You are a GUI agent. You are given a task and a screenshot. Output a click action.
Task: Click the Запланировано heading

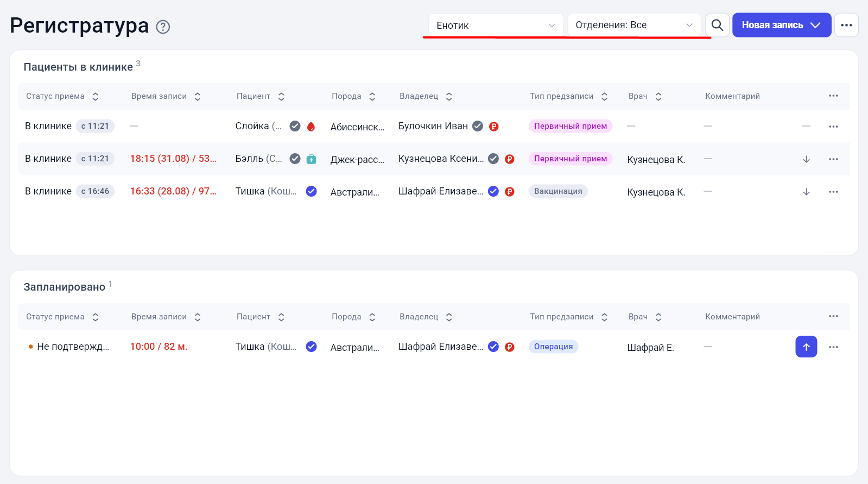pyautogui.click(x=64, y=287)
